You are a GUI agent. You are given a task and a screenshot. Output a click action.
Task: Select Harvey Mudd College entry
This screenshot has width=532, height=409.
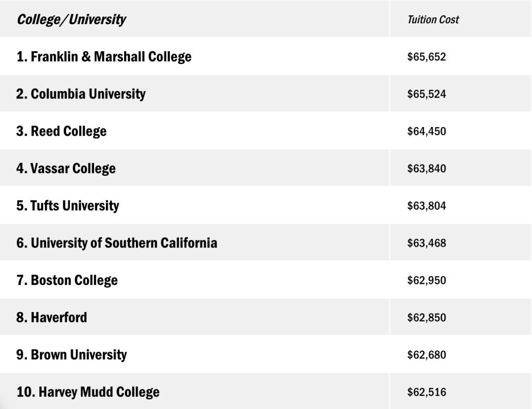(88, 392)
